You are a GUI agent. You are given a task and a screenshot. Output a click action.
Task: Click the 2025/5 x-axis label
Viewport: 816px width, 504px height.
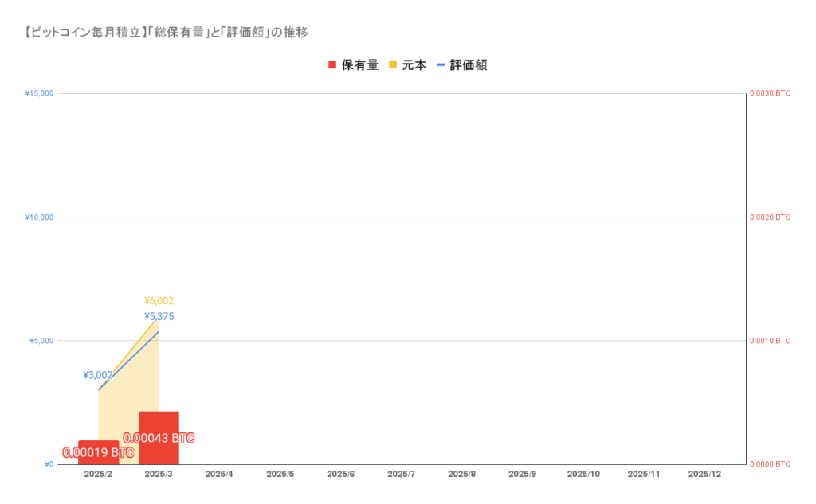280,474
